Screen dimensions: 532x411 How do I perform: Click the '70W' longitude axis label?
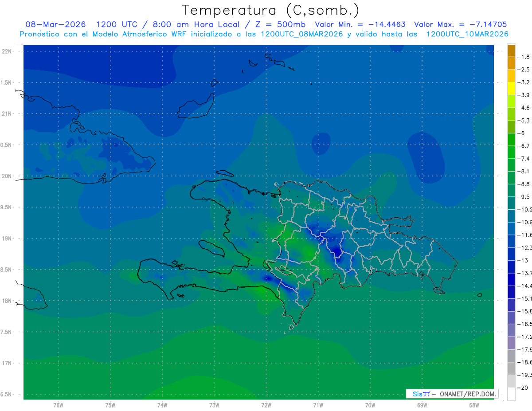[370, 405]
